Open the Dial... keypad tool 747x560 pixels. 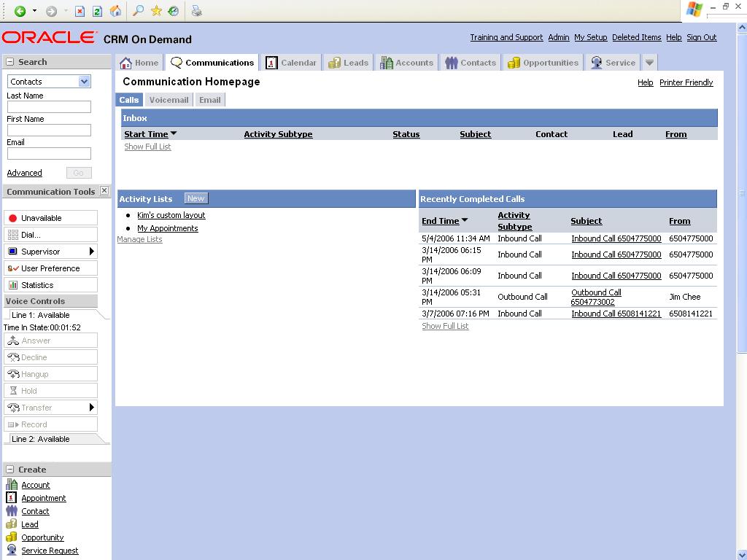click(50, 235)
